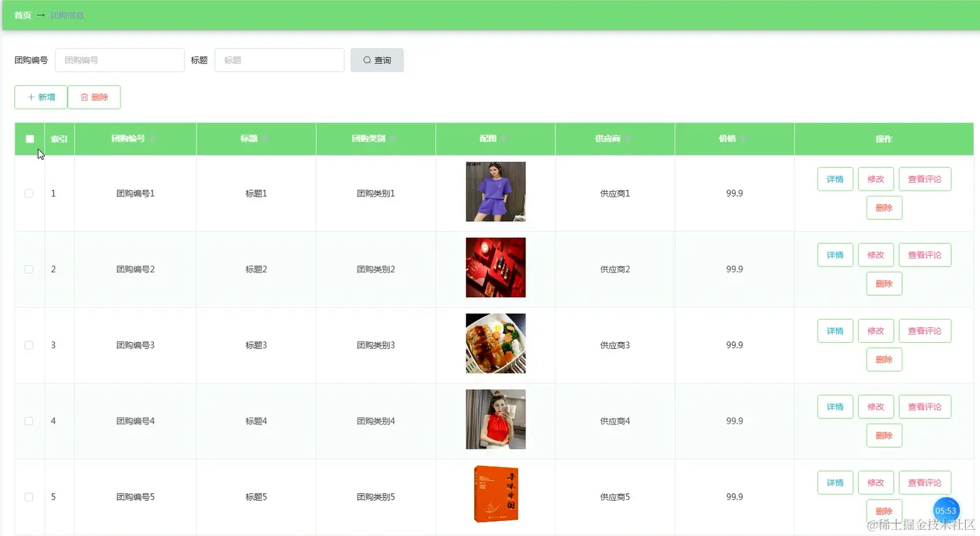Image resolution: width=980 pixels, height=536 pixels.
Task: Open the orange book cover image in row 5
Action: tap(495, 495)
